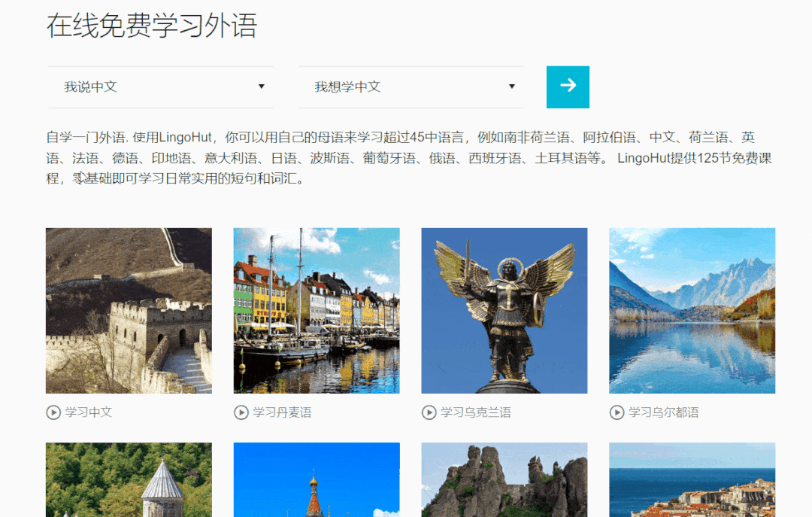
Task: Select the forest church tower thumbnail
Action: pyautogui.click(x=129, y=479)
